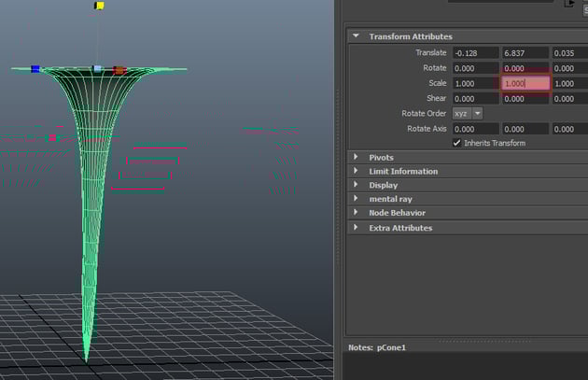The width and height of the screenshot is (588, 380).
Task: Click the Translate Y field showing 6.837
Action: pos(525,53)
